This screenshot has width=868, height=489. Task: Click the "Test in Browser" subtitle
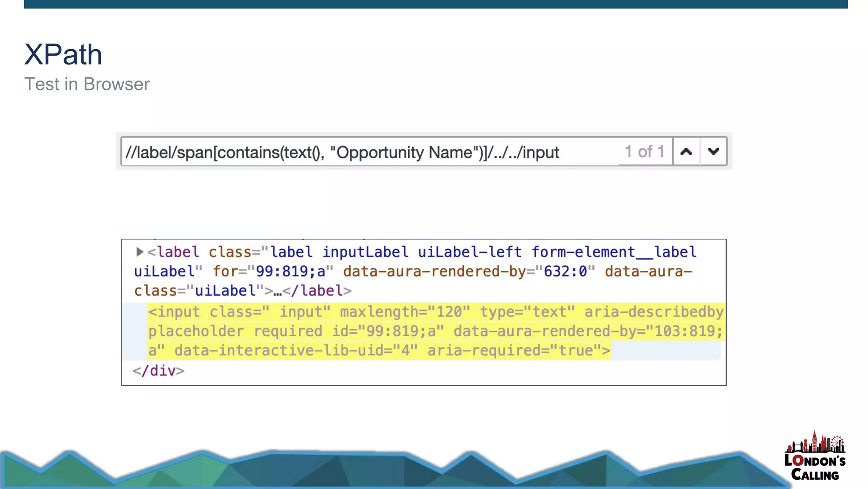click(87, 84)
